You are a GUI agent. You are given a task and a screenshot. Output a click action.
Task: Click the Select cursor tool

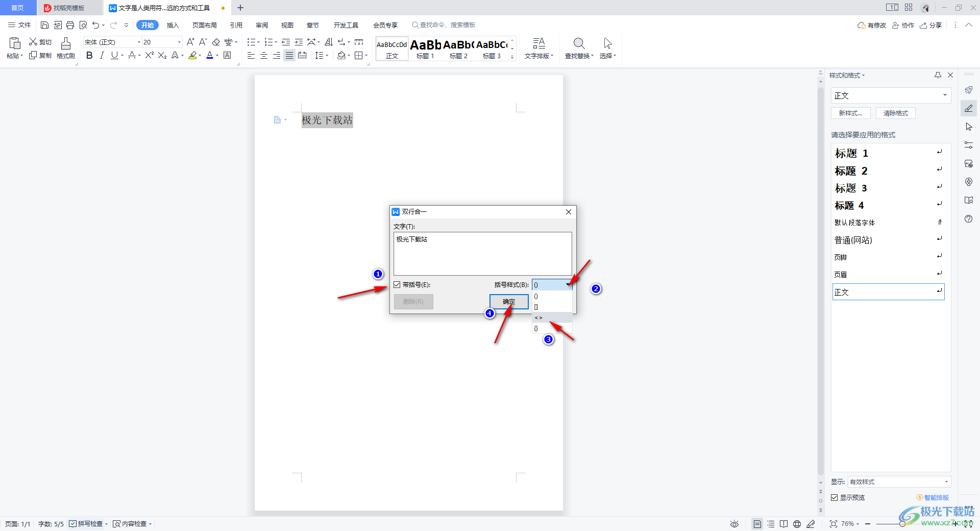pyautogui.click(x=607, y=43)
